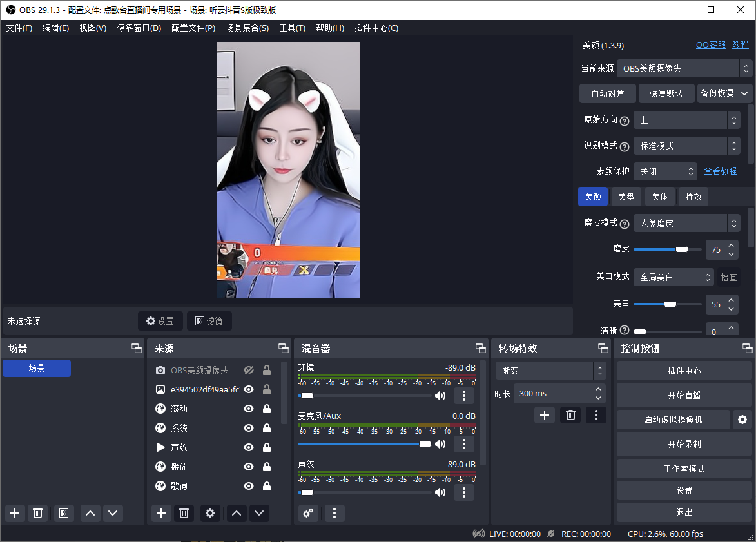Open scene filters icon in 场景 panel
This screenshot has width=756, height=542.
coord(63,513)
